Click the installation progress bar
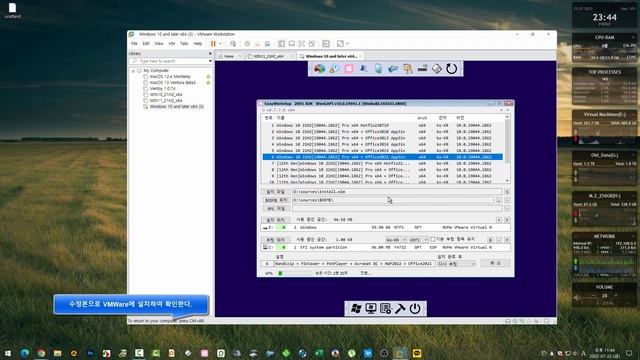The width and height of the screenshot is (640, 360). [x=294, y=273]
